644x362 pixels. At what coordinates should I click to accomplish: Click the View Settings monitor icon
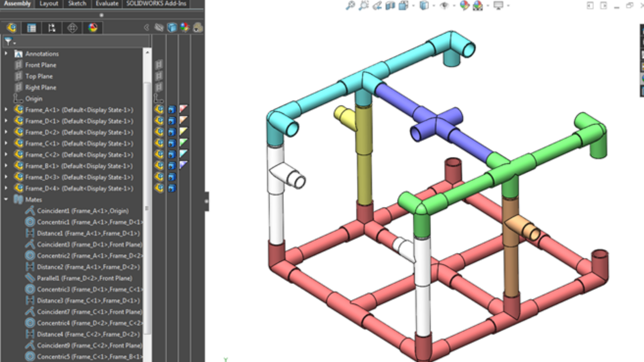[x=498, y=5]
